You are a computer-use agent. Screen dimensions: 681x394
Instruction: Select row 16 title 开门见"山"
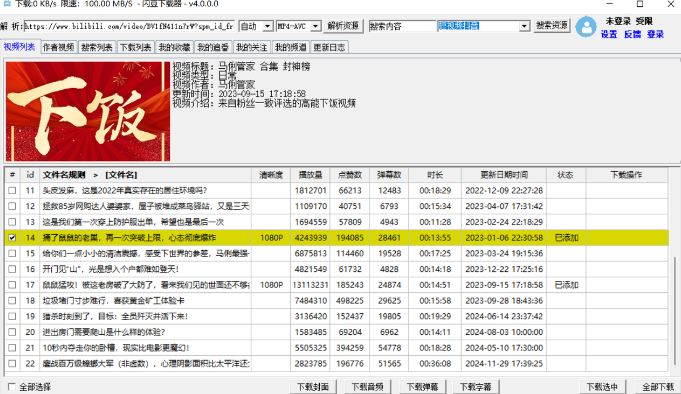(110, 269)
